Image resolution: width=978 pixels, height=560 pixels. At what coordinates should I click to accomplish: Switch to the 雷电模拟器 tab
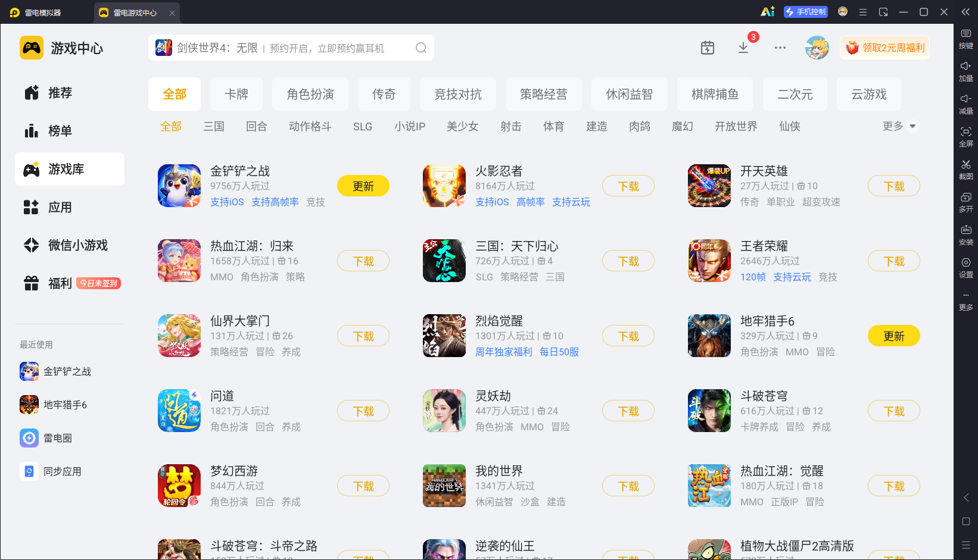coord(36,12)
